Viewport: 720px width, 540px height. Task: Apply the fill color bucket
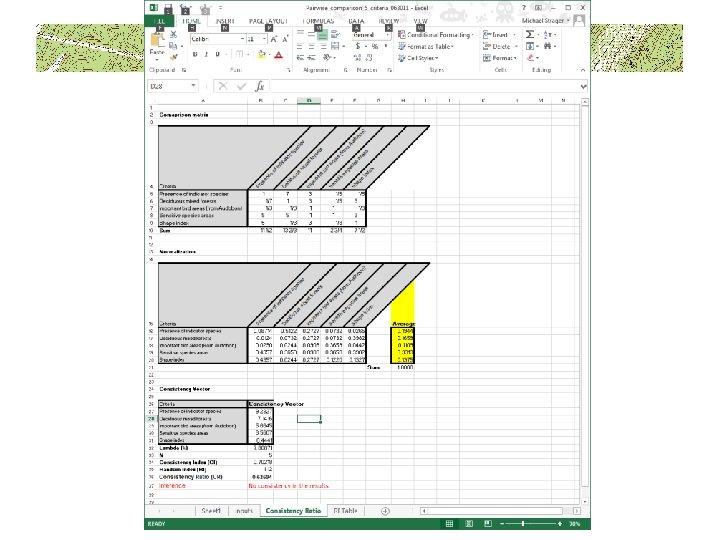click(261, 55)
